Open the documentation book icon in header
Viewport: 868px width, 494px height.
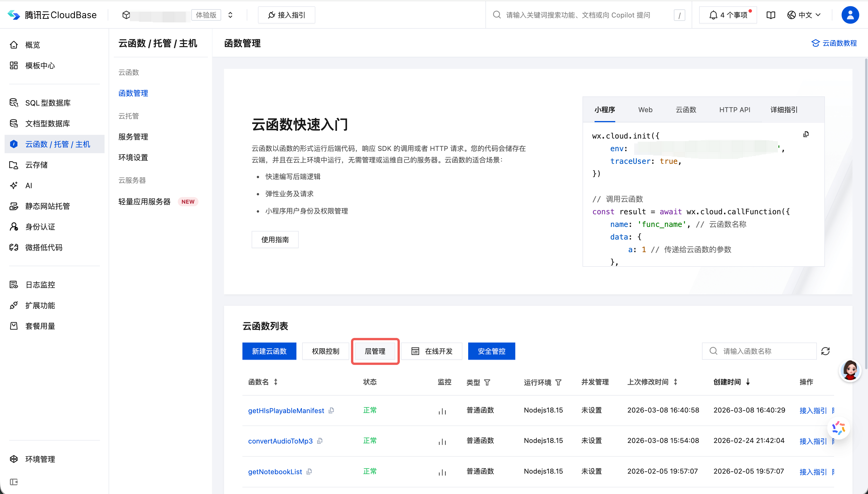coord(771,15)
